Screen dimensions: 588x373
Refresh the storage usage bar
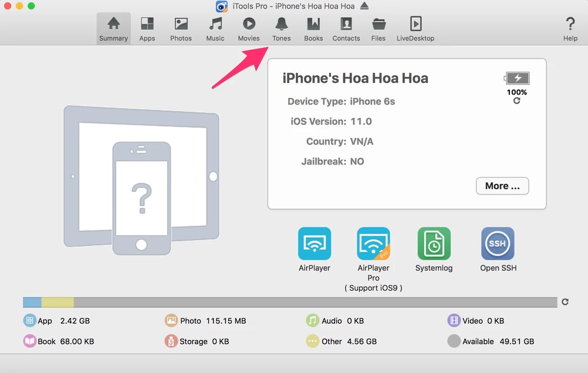pos(565,302)
